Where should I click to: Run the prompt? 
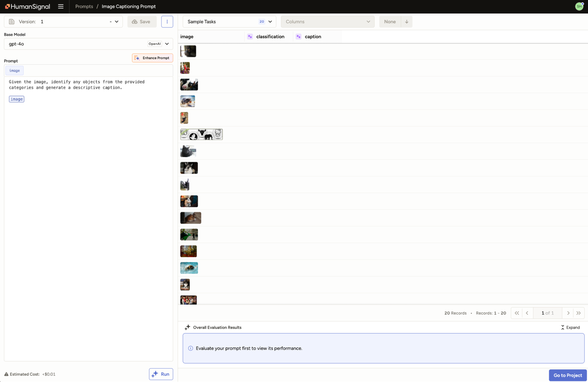161,374
